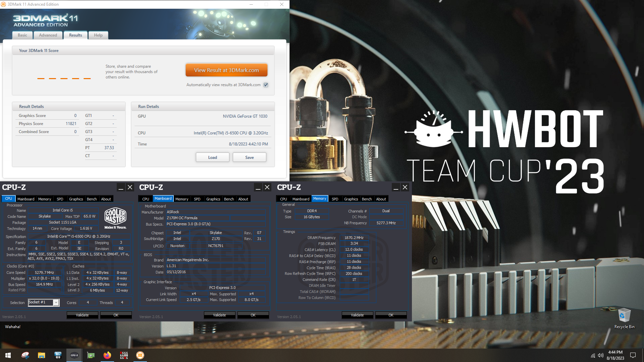Switch to CPU-Z taskbar icon
Viewport: 644px width, 362px height.
pos(74,355)
